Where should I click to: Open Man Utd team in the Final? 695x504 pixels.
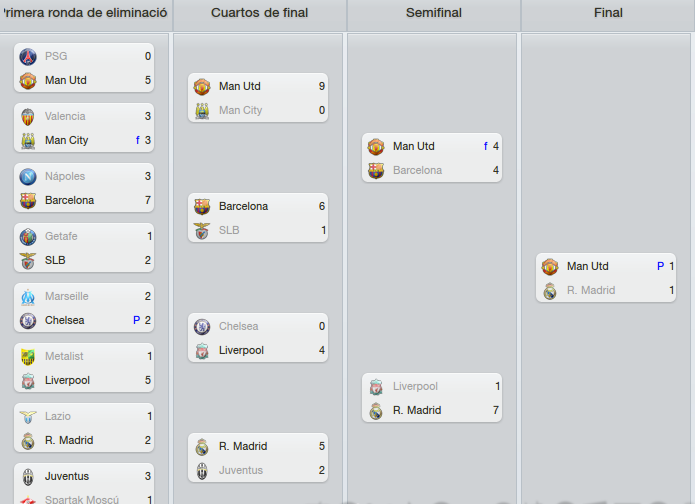(588, 266)
